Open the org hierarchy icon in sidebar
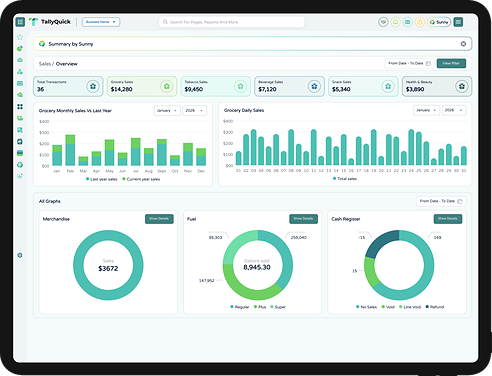492x376 pixels. click(x=20, y=72)
